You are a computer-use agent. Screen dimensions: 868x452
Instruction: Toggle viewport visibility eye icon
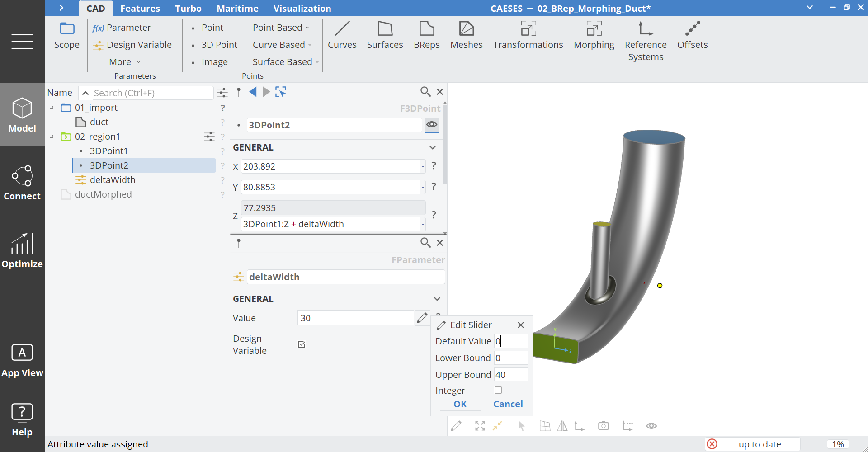(x=651, y=426)
